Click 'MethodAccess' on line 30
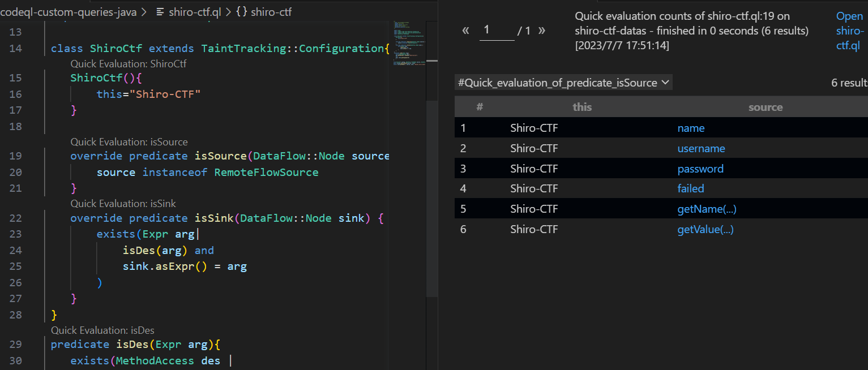Image resolution: width=868 pixels, height=370 pixels. click(155, 360)
